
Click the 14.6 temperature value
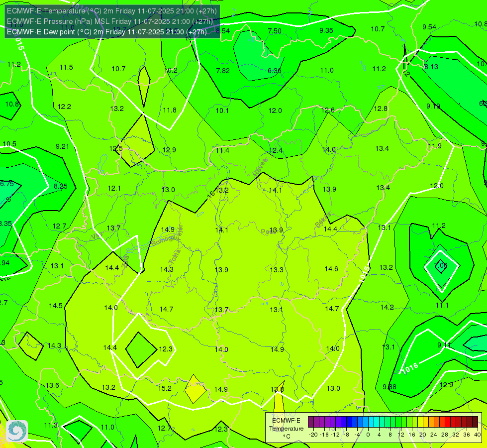coord(331,269)
